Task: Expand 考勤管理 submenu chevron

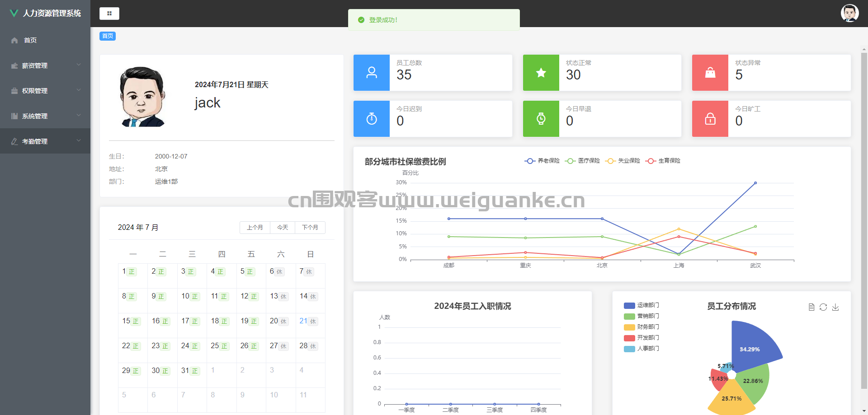Action: [79, 140]
